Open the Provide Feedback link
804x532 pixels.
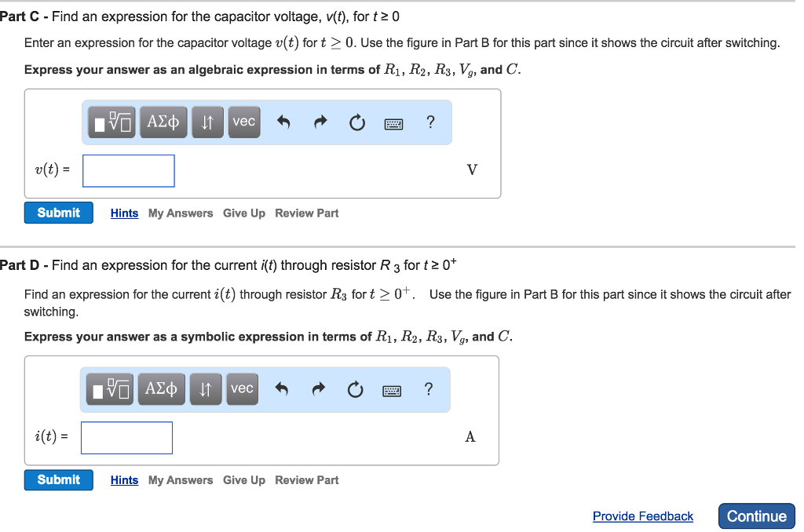click(x=642, y=516)
